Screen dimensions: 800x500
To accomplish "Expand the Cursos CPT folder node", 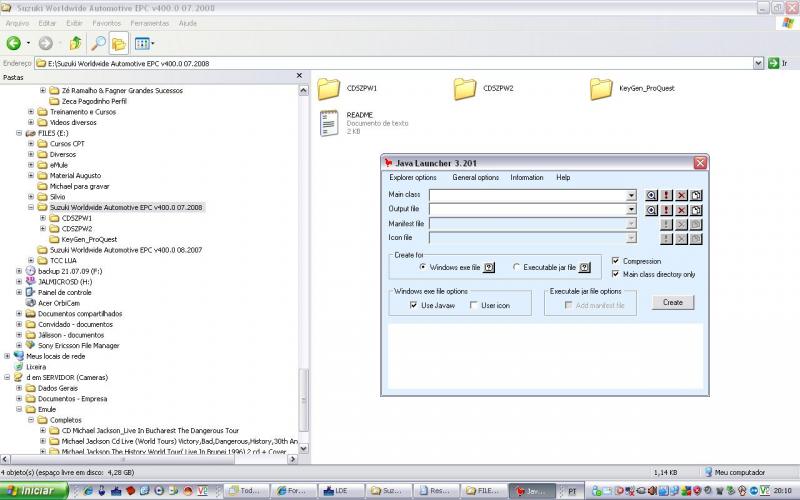I will tap(31, 144).
